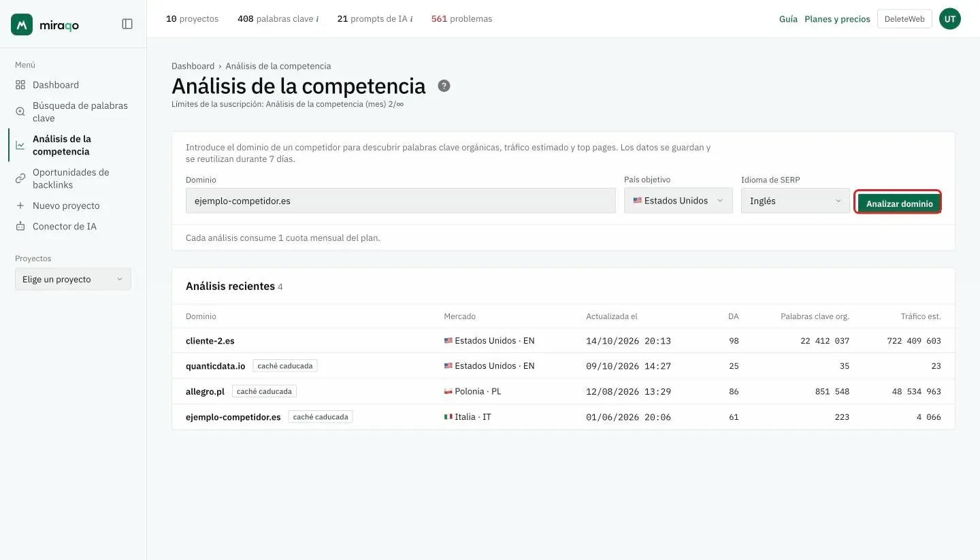The image size is (980, 560).
Task: Click the Dashboard grid icon in menu
Action: click(x=20, y=85)
